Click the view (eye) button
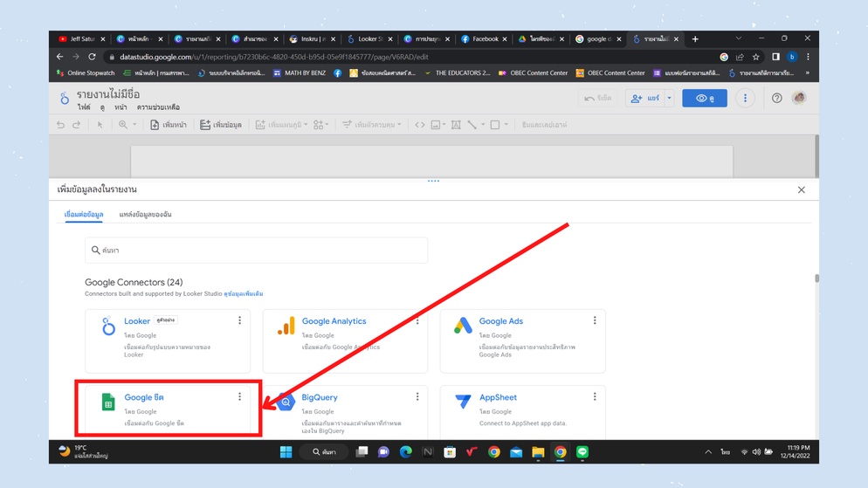 (704, 98)
